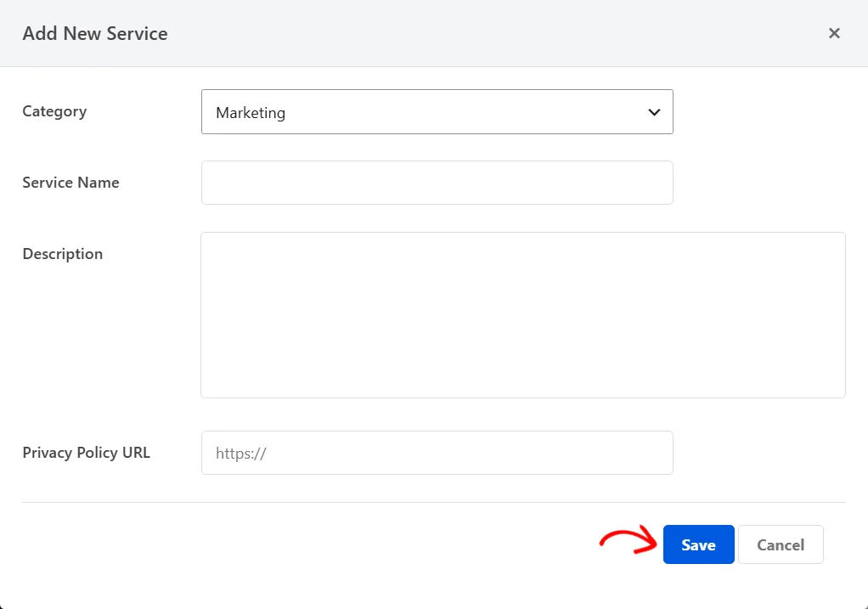This screenshot has height=609, width=868.
Task: Open the Category dropdown showing Marketing
Action: 437,112
